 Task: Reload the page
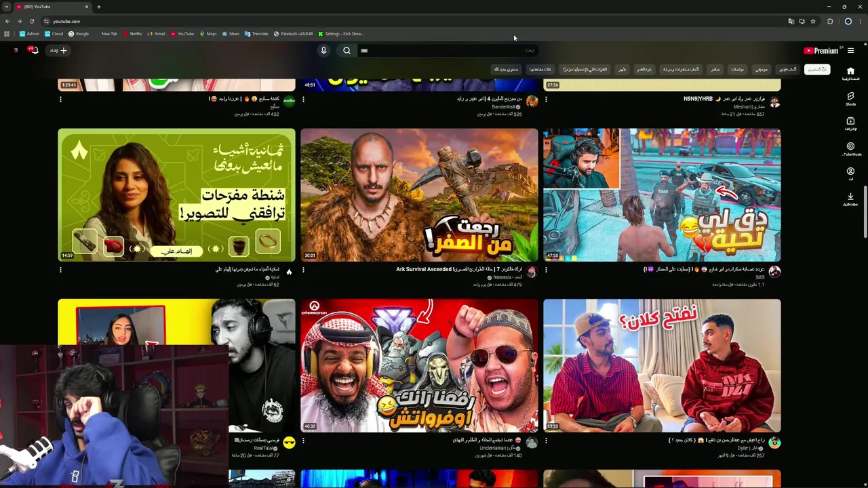tap(31, 21)
